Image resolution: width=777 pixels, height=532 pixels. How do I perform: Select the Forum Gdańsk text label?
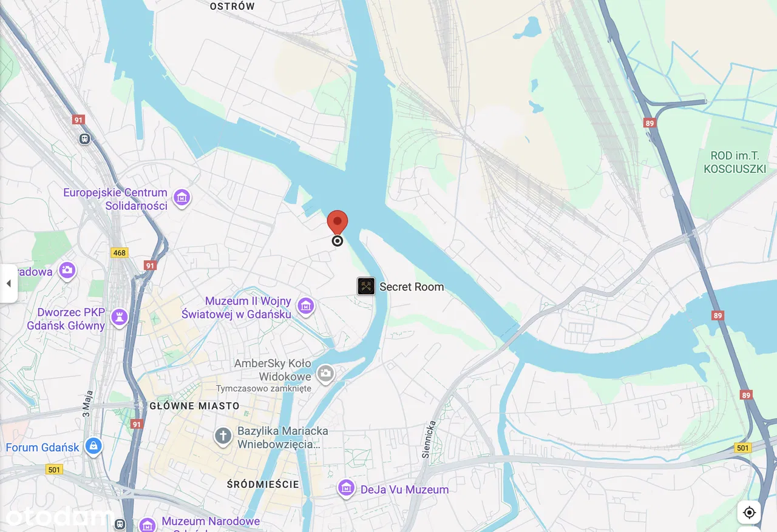click(x=42, y=448)
